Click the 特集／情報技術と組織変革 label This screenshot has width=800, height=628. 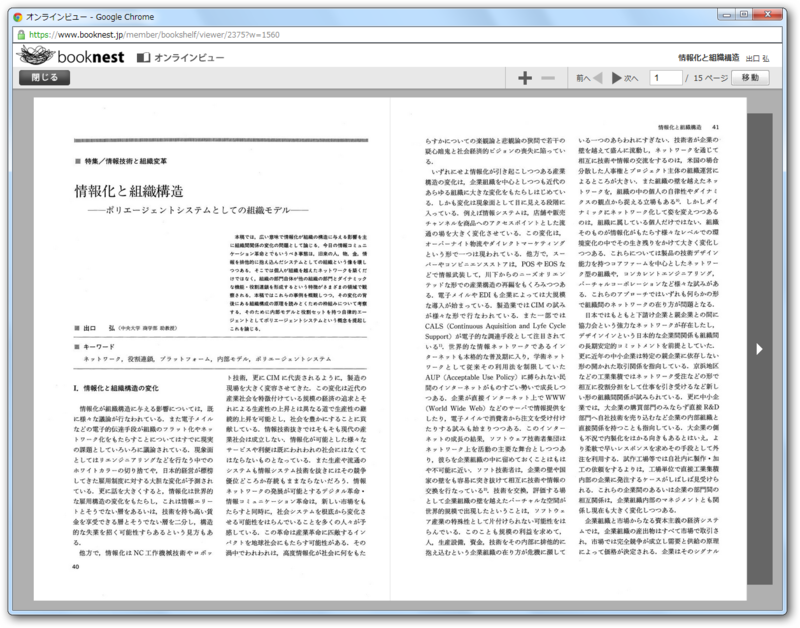[x=126, y=161]
